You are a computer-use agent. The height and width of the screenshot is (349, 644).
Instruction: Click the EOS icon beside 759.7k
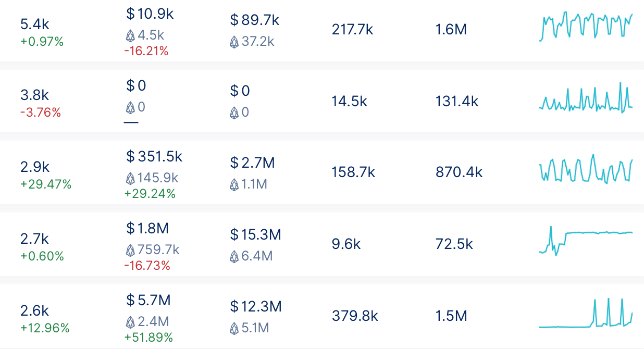pos(130,250)
